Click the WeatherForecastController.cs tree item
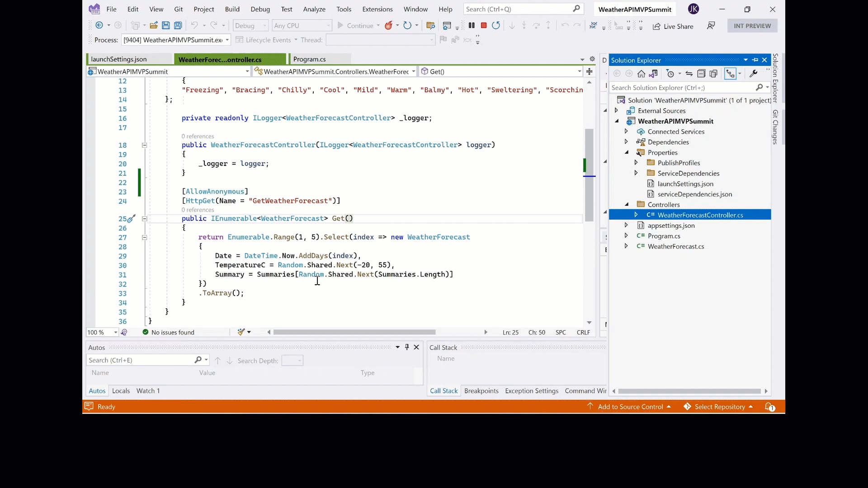 [700, 215]
